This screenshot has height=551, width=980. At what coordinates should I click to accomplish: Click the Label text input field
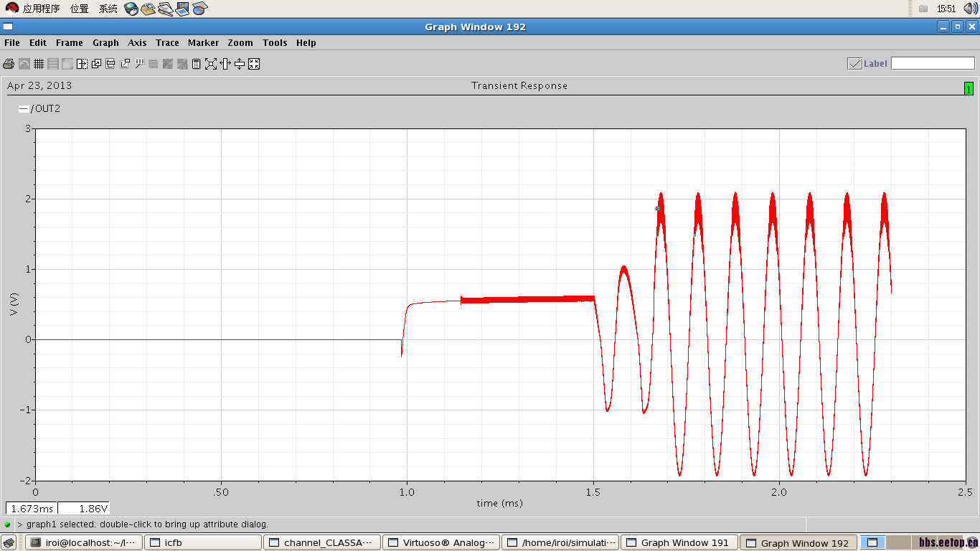933,63
